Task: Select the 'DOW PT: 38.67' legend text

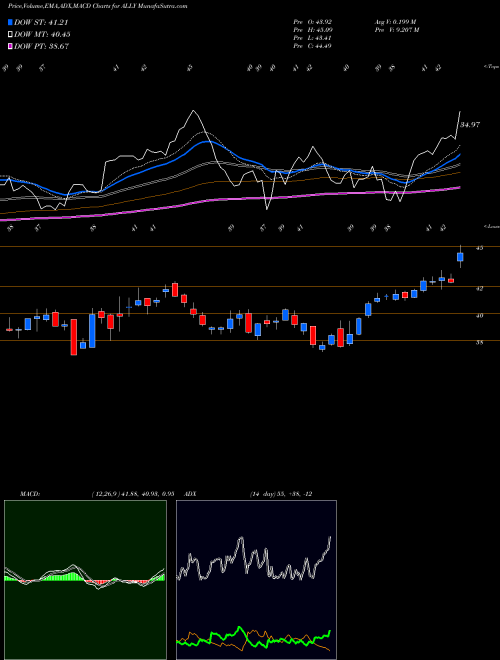Action: click(41, 46)
